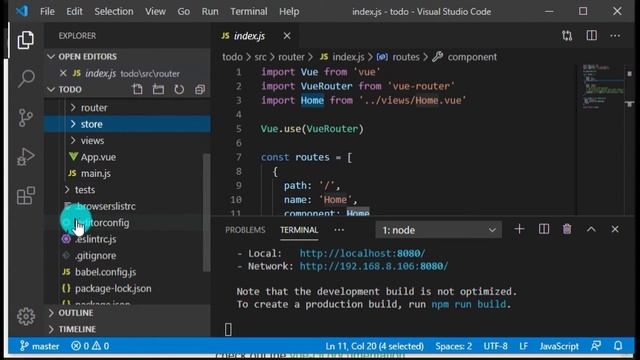Change language mode JavaScript
Viewport: 640px width, 360px height.
(559, 346)
